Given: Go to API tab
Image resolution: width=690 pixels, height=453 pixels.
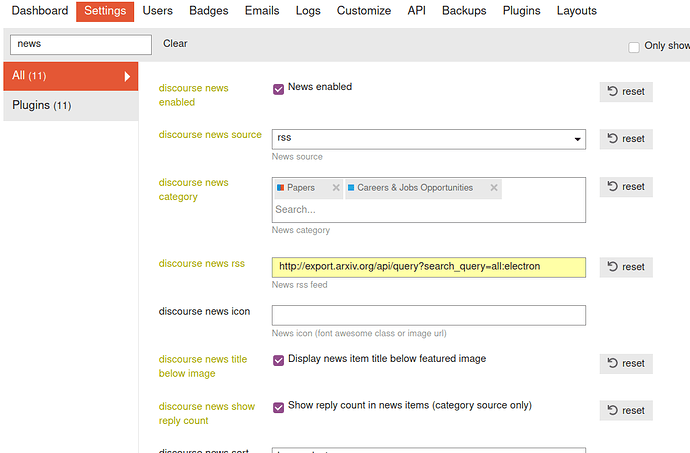Looking at the screenshot, I should pos(416,11).
